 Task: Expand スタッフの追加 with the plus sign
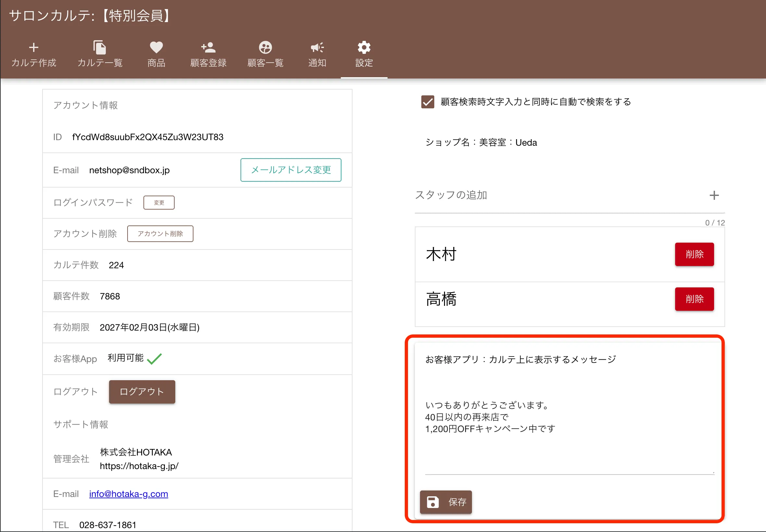point(714,195)
